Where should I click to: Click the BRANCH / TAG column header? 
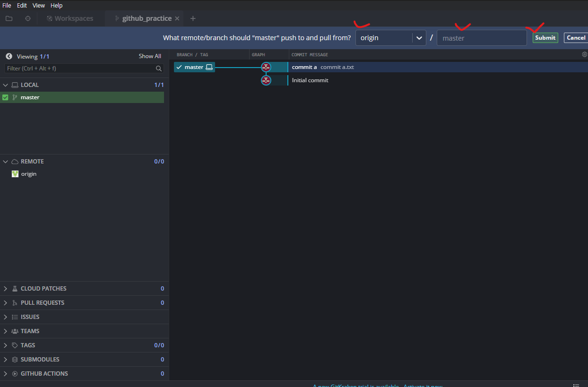pos(192,55)
